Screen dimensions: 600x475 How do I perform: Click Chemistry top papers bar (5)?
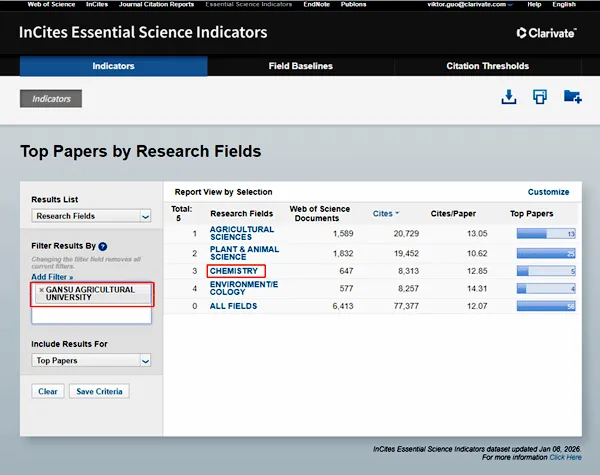point(546,271)
